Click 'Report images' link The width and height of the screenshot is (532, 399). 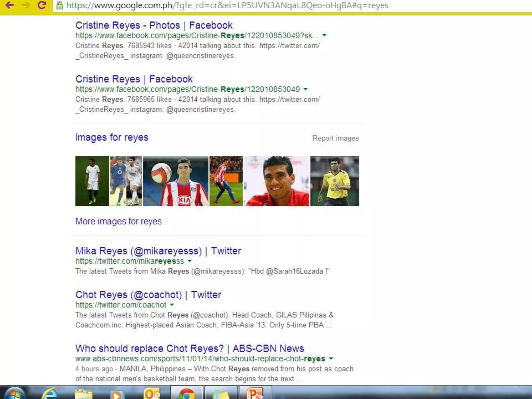(335, 138)
